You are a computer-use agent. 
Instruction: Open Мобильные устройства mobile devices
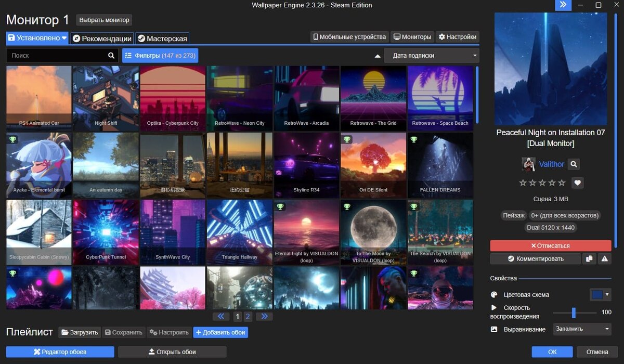coord(349,37)
